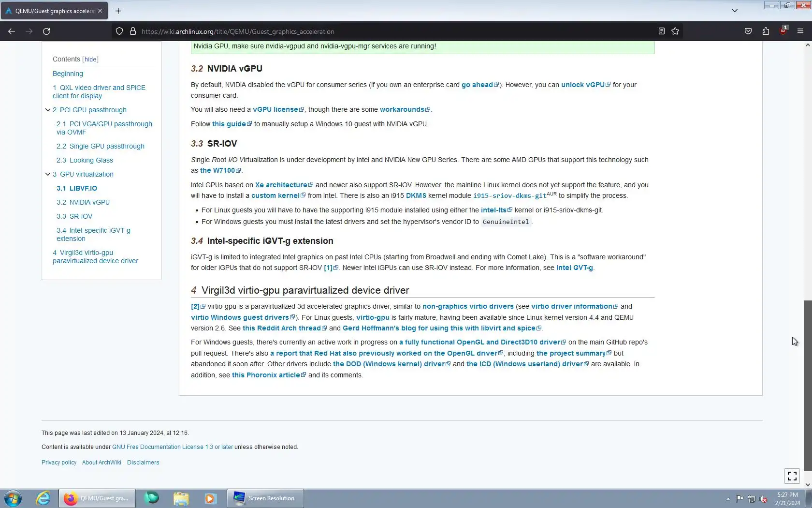The image size is (812, 508).
Task: Open Disclaimers footer link
Action: click(x=143, y=463)
